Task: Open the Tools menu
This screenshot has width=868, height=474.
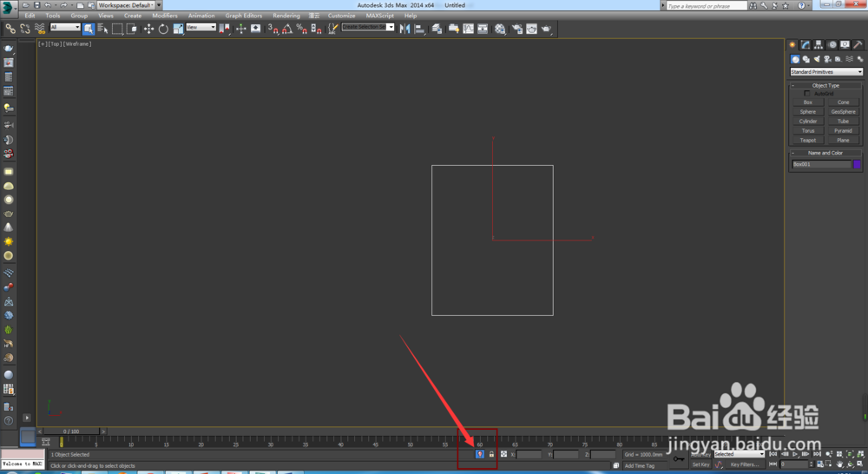Action: click(53, 16)
